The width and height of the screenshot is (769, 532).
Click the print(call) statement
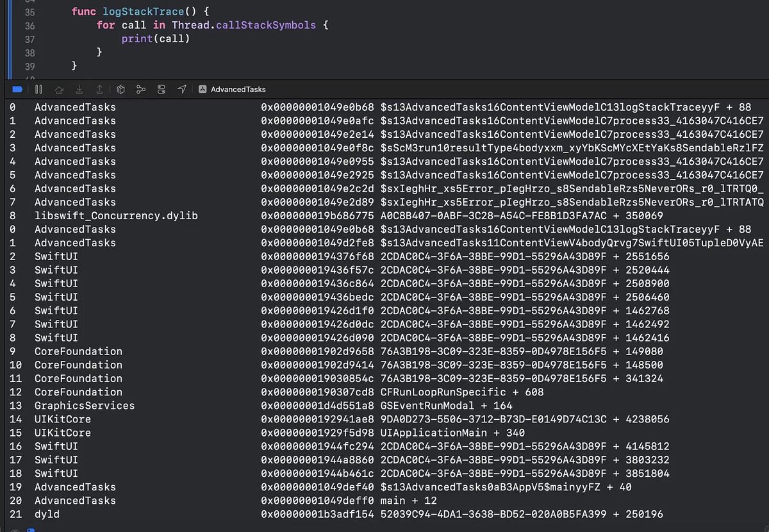point(156,39)
